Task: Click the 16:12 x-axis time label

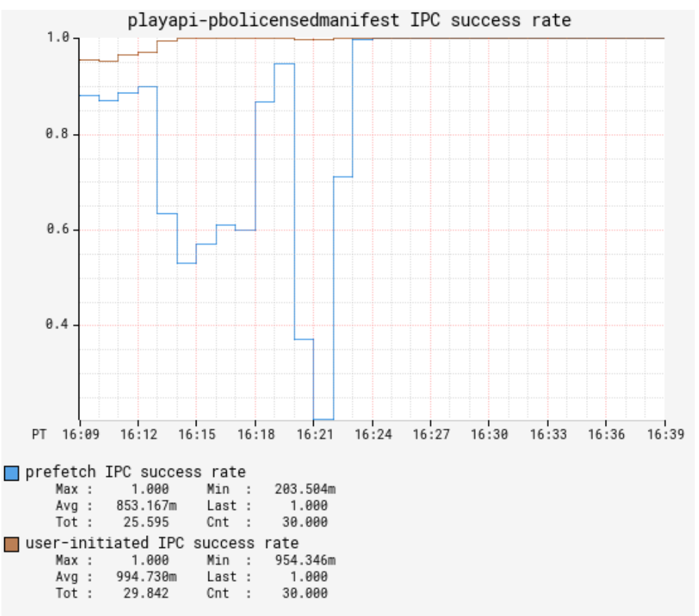Action: pos(139,434)
